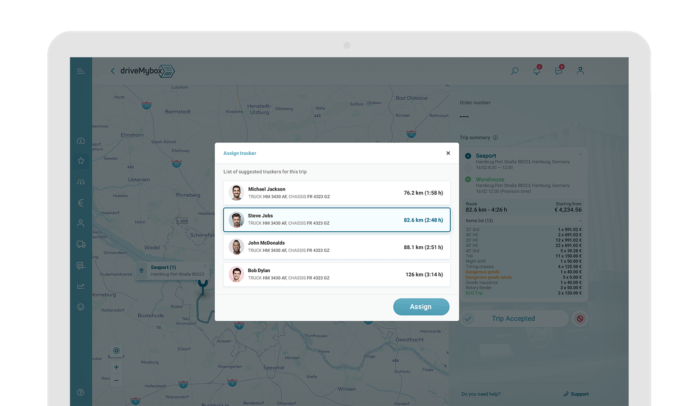Collapse the Items list (13) chevron
Image resolution: width=700 pixels, height=406 pixels.
click(x=580, y=221)
